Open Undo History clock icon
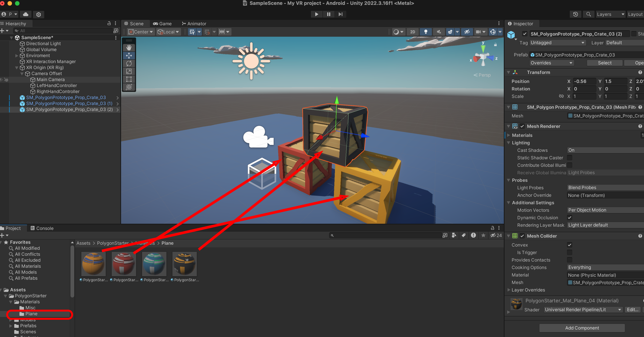This screenshot has height=337, width=644. pyautogui.click(x=575, y=14)
